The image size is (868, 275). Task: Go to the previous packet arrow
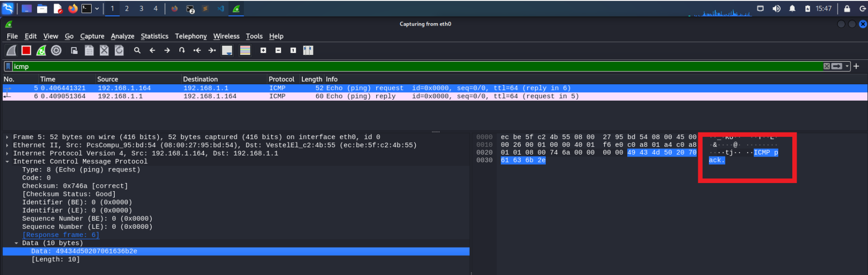pyautogui.click(x=152, y=51)
